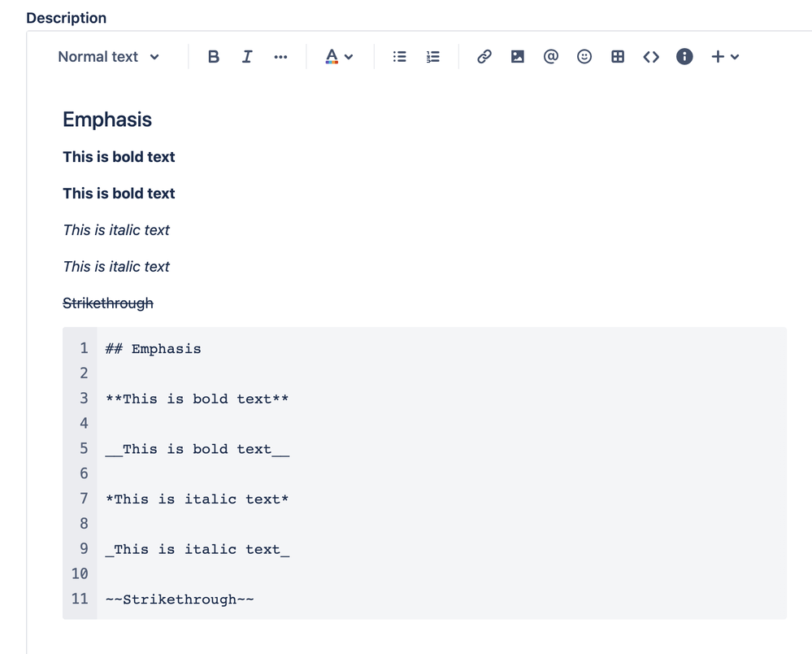812x654 pixels.
Task: Click code line '__This is bold text__'
Action: 198,449
